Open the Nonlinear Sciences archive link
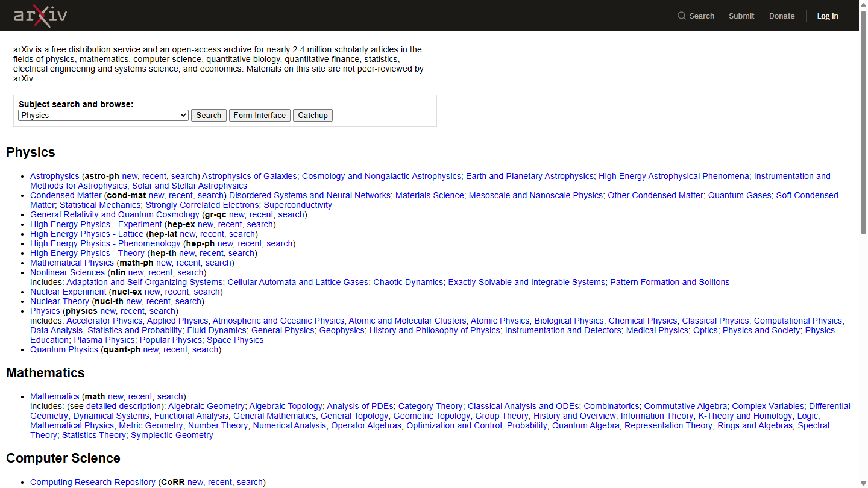Viewport: 868px width, 488px height. coord(68,272)
